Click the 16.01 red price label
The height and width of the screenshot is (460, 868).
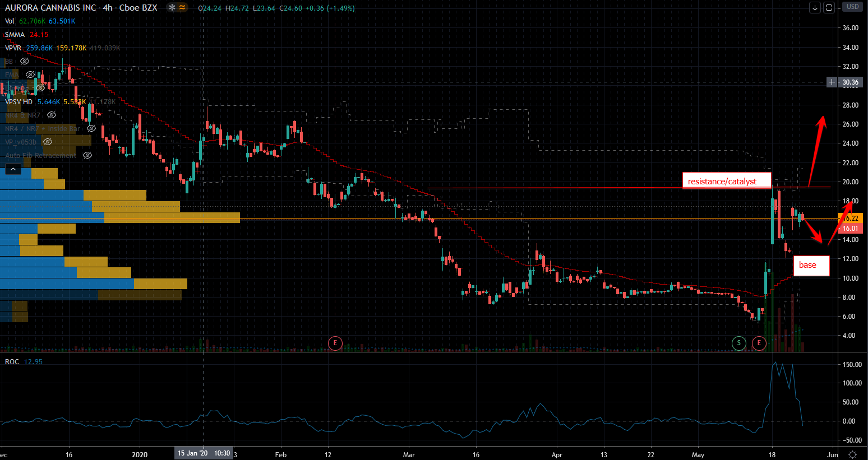point(850,229)
